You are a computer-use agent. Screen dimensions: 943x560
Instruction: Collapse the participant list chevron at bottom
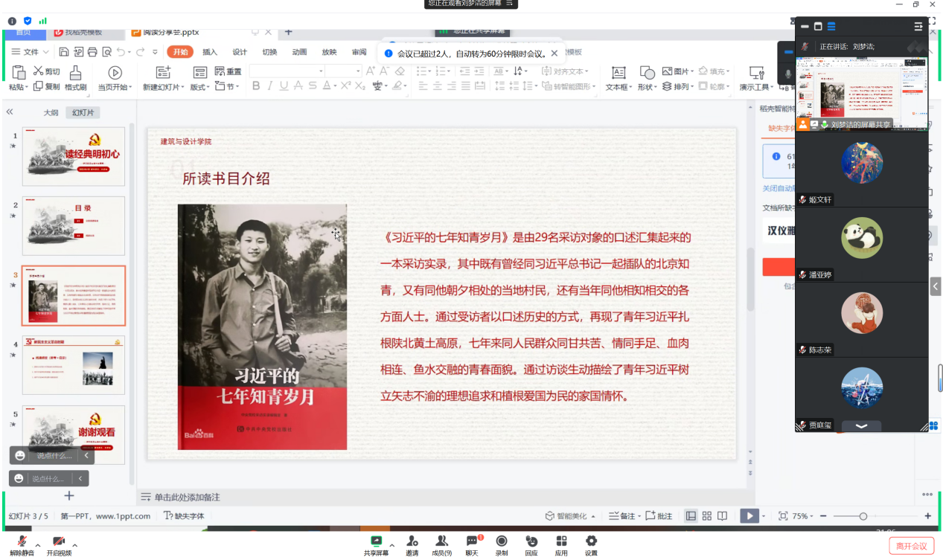[x=861, y=426]
